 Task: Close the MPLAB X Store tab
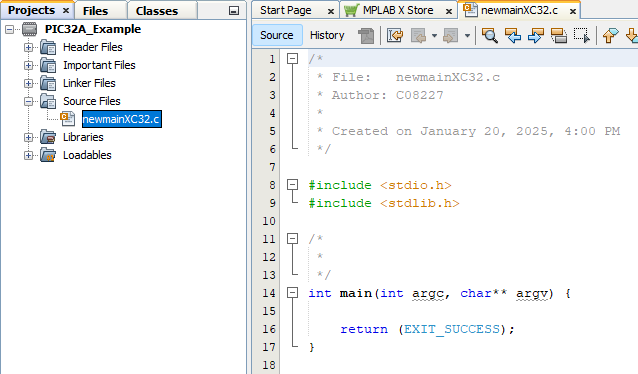coord(449,11)
